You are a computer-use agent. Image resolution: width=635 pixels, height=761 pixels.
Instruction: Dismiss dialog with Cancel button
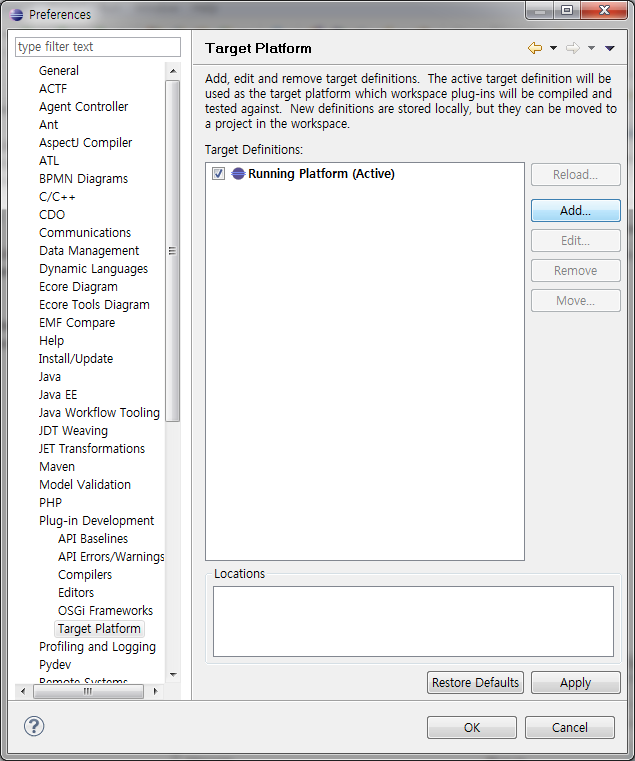click(570, 728)
